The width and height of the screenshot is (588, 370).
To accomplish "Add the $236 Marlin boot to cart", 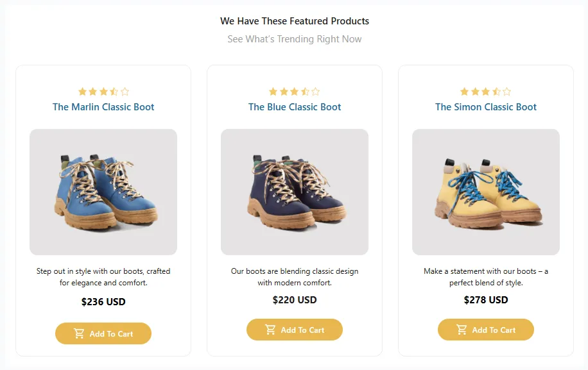I will point(103,333).
